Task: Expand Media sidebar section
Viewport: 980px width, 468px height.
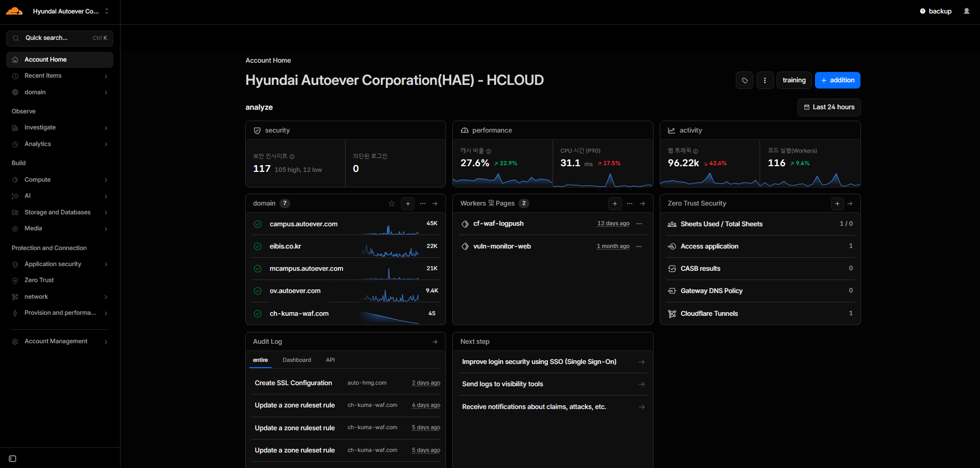Action: tap(60, 228)
